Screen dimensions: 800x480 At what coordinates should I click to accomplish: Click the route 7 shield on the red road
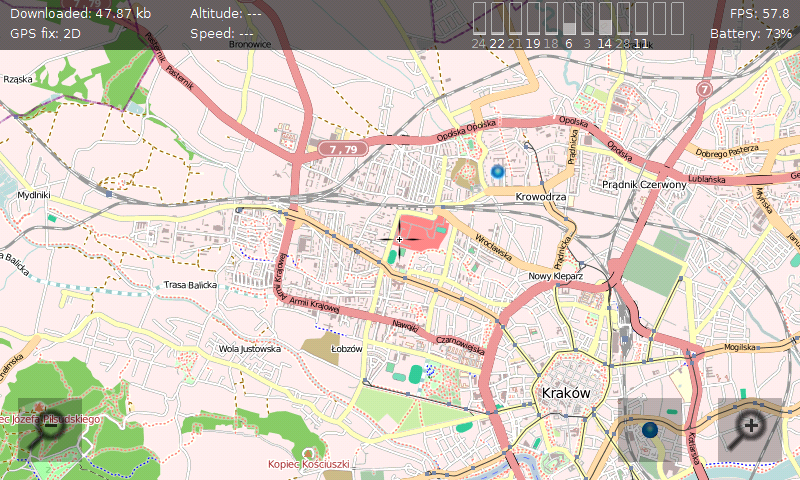[x=705, y=90]
